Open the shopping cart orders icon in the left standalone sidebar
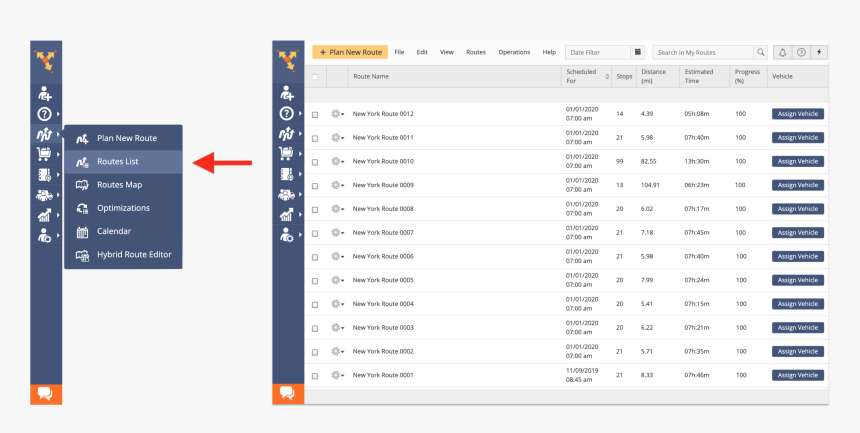The width and height of the screenshot is (860, 433). 44,154
